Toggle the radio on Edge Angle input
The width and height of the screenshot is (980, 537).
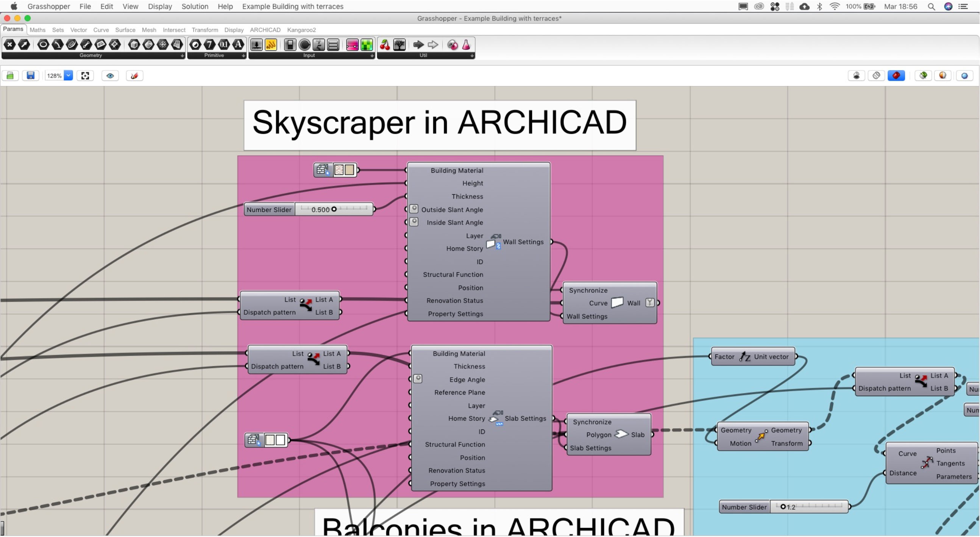click(x=418, y=379)
